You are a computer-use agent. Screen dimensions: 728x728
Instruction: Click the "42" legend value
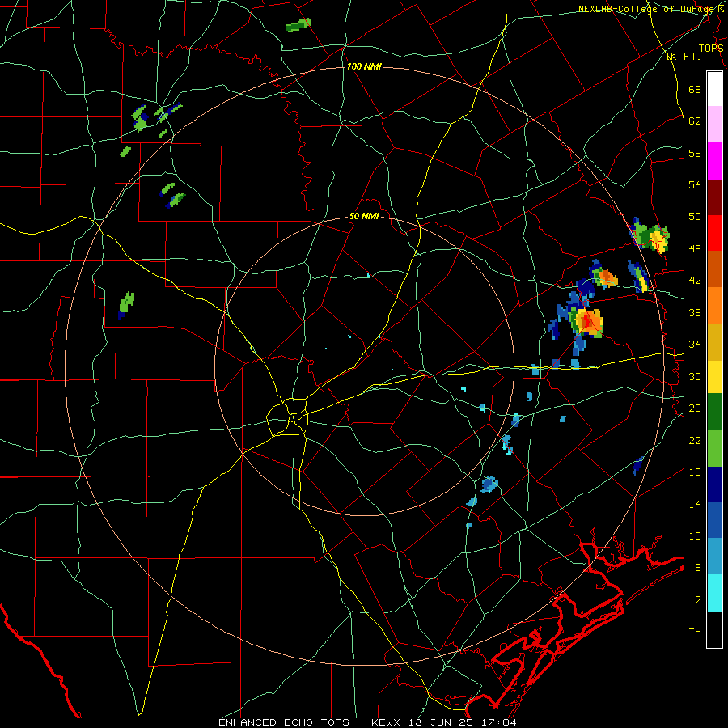click(x=695, y=281)
